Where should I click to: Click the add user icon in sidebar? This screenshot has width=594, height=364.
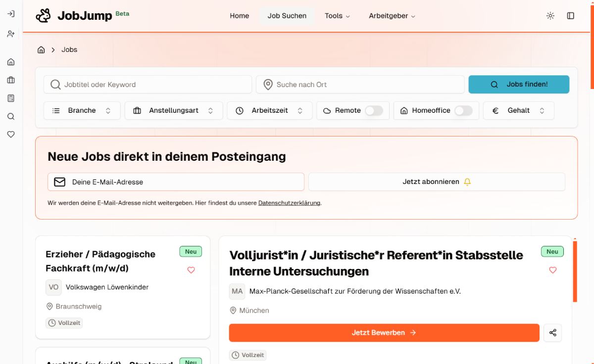[x=11, y=34]
